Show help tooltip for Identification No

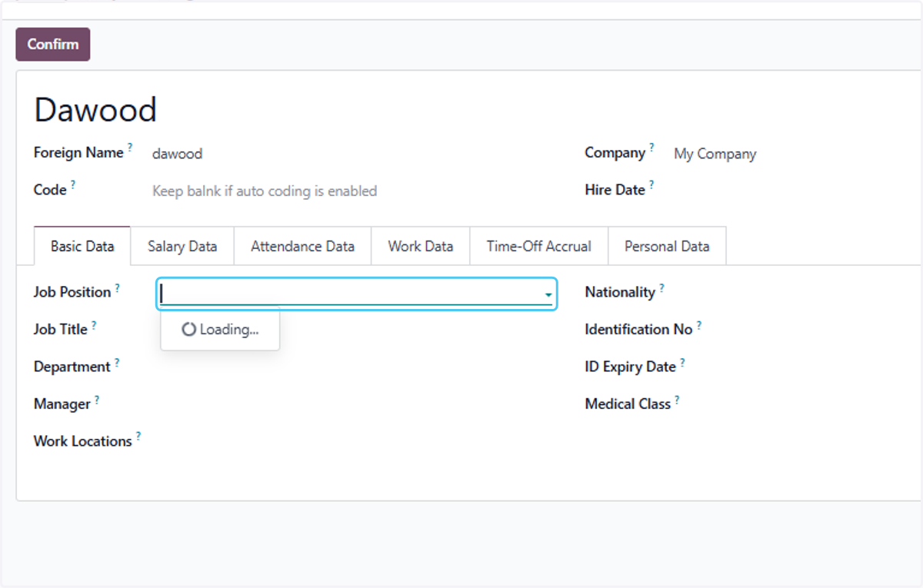[699, 324]
